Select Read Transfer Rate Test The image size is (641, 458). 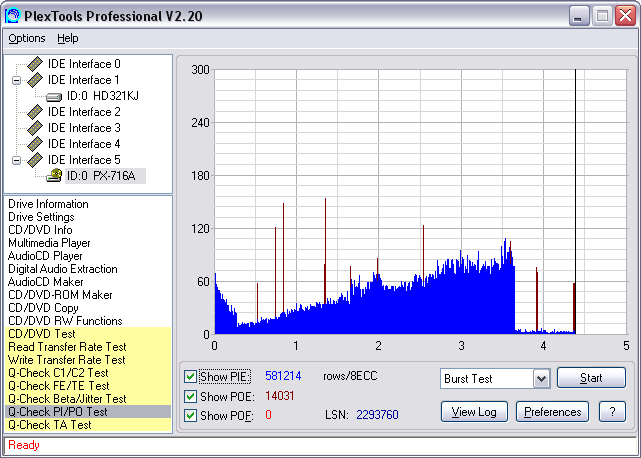(x=88, y=347)
